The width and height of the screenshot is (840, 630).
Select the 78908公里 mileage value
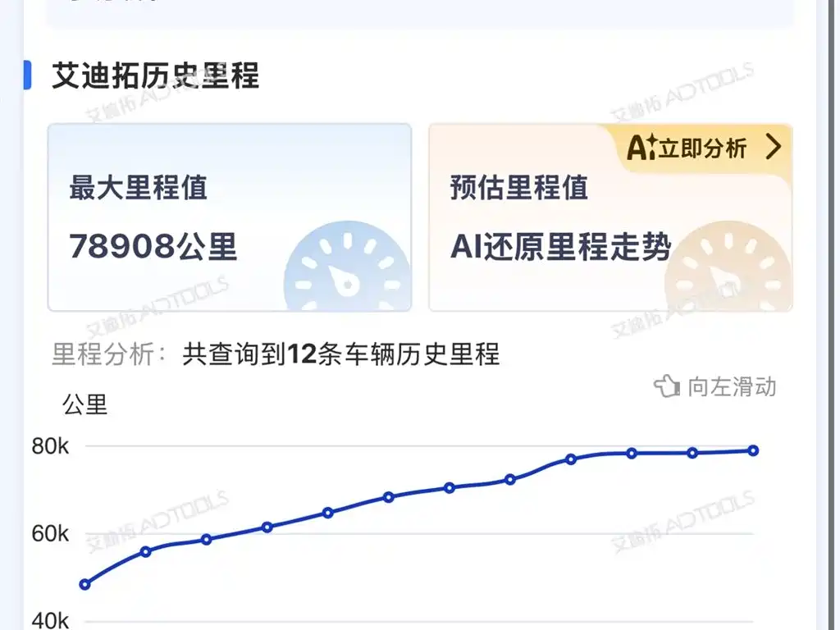pyautogui.click(x=153, y=246)
